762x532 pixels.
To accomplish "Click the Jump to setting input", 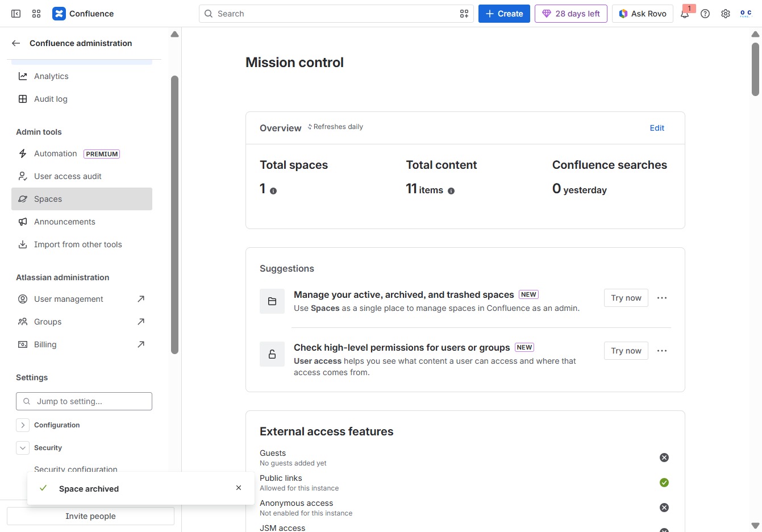I will click(84, 401).
